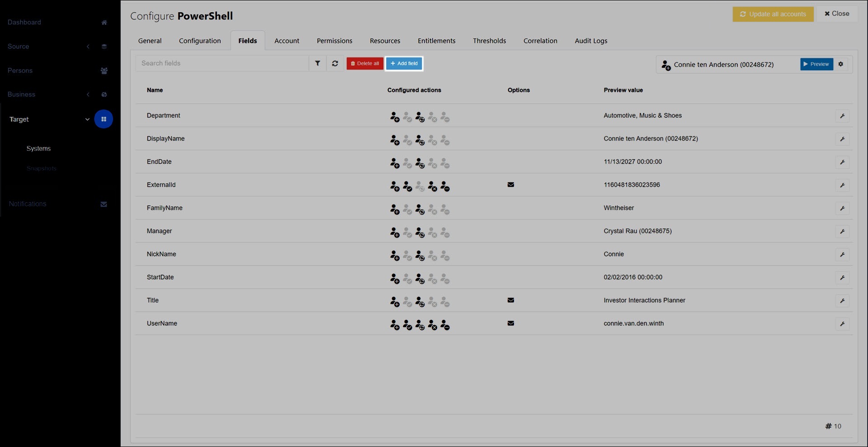Click the create-account action icon in the Department row
The image size is (868, 447).
[x=395, y=117]
